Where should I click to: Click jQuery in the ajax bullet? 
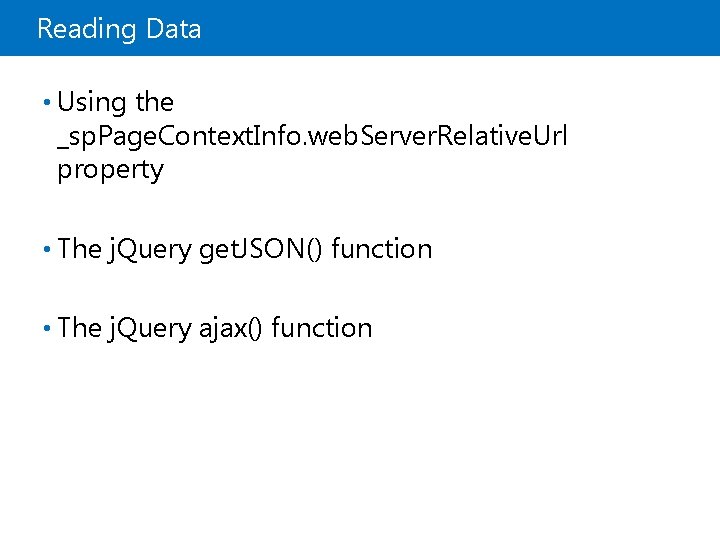coord(150,328)
